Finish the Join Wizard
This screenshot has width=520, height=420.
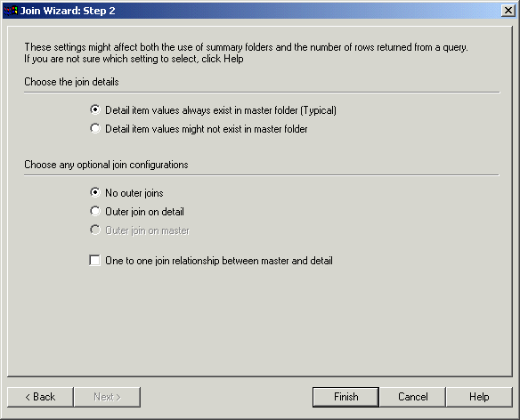point(345,397)
